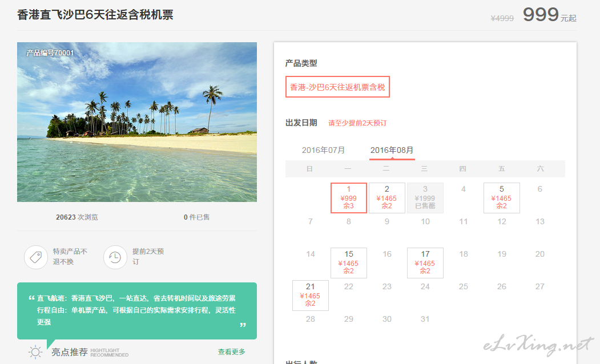Screen dimensions: 600x364
Task: Select the 2016年08月 month tab
Action: click(392, 150)
